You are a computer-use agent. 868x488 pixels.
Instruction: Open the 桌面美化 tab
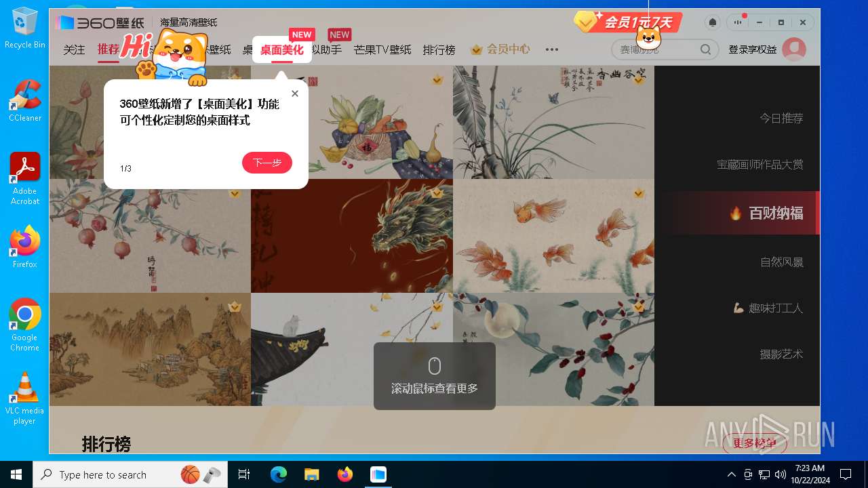click(x=282, y=49)
